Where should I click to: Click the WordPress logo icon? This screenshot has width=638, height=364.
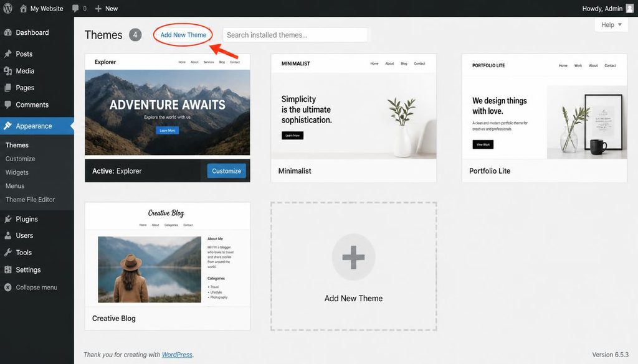pyautogui.click(x=7, y=9)
